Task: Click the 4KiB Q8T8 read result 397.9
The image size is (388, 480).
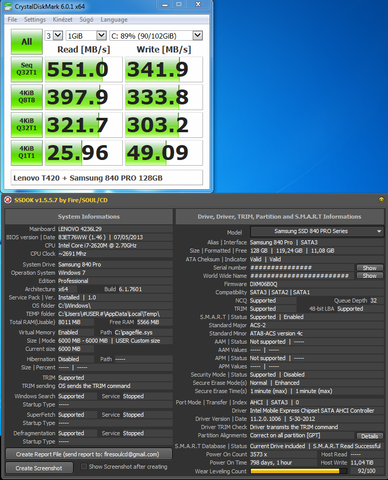Action: (84, 97)
